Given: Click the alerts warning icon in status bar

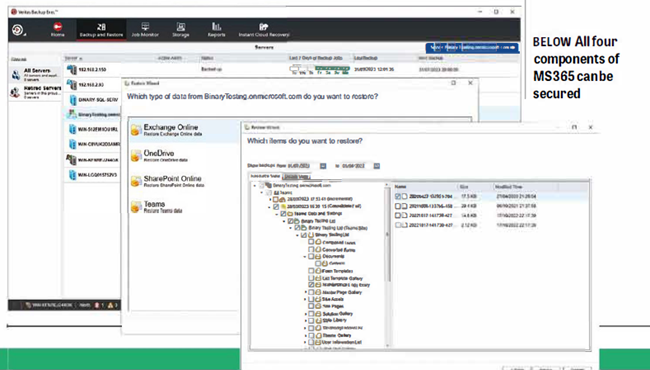Looking at the screenshot, I should (111, 305).
